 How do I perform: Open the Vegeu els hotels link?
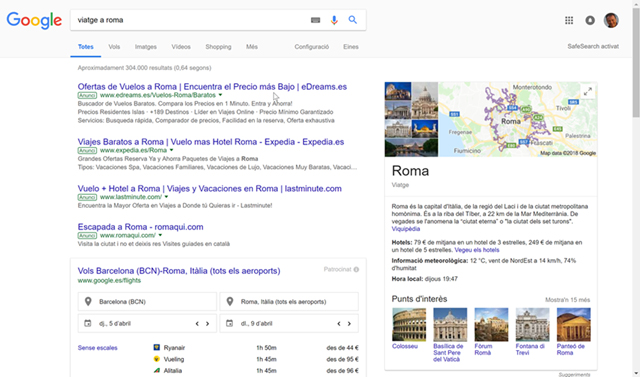point(477,250)
